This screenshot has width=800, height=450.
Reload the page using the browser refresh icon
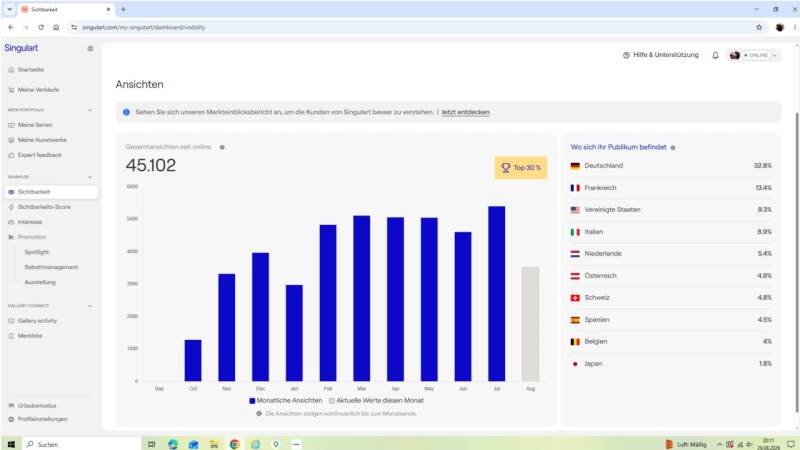point(41,28)
